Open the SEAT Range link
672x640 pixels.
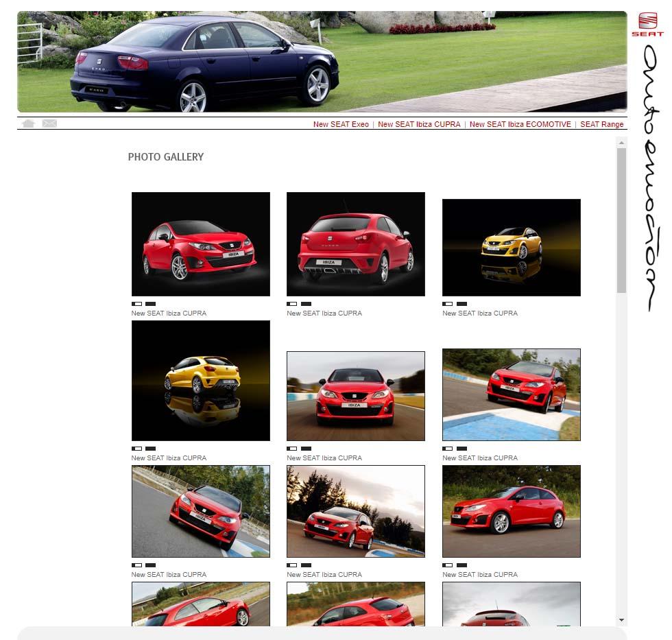[602, 124]
